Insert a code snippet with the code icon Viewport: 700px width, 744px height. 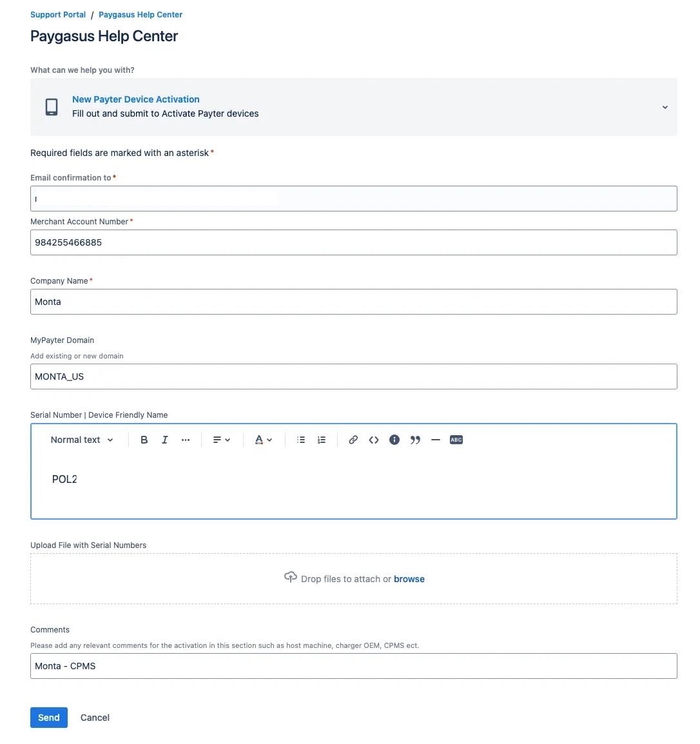(x=374, y=440)
